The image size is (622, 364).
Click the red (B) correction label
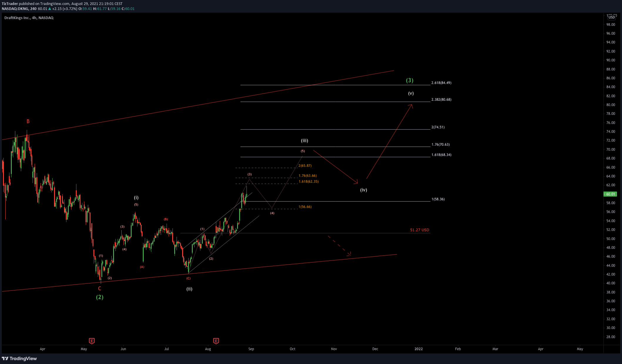tap(166, 219)
